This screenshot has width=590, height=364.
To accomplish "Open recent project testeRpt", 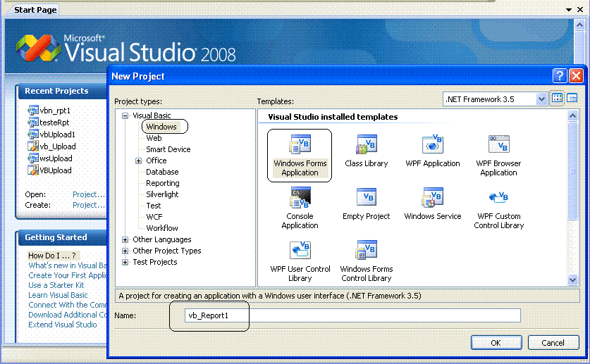I will 49,123.
